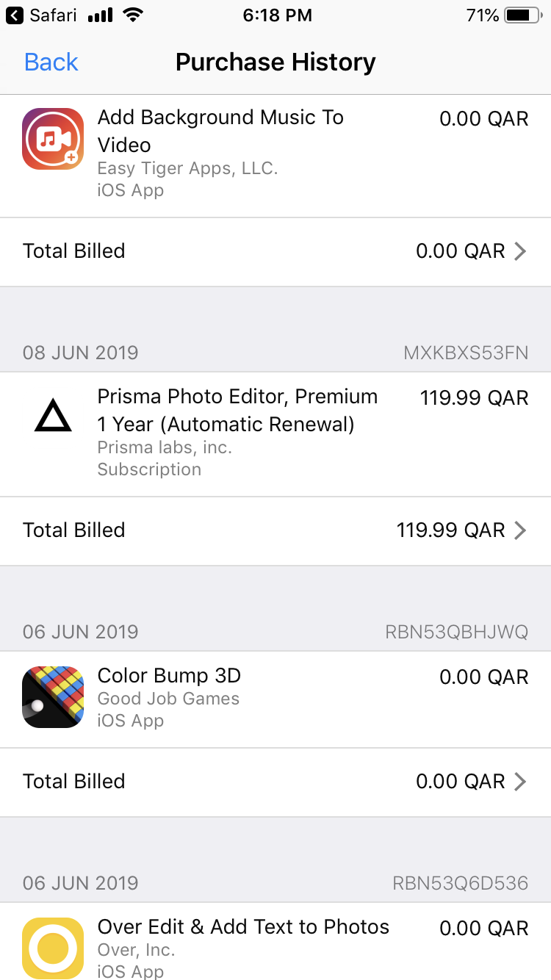This screenshot has width=551, height=980.
Task: Open the Prisma Photo Editor Premium subscription entry
Action: tap(237, 411)
